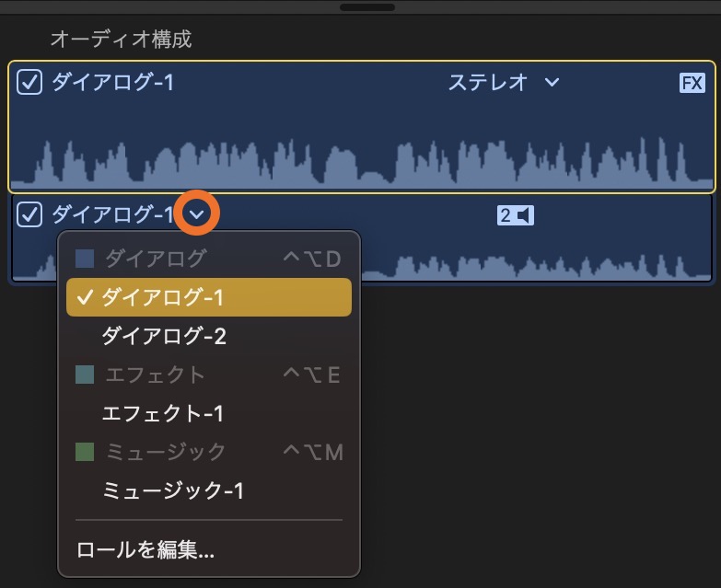Open the ステレオ channel format dropdown

pos(504,83)
